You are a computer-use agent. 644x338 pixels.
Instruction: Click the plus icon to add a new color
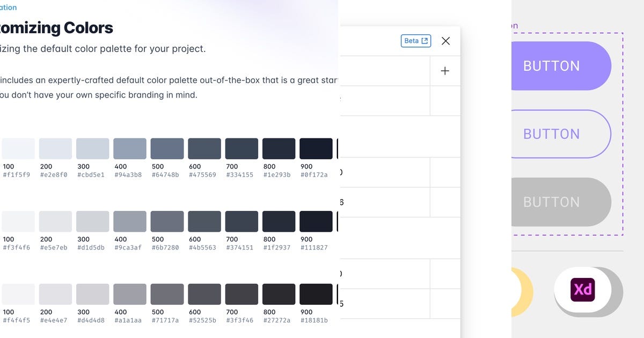[x=444, y=70]
